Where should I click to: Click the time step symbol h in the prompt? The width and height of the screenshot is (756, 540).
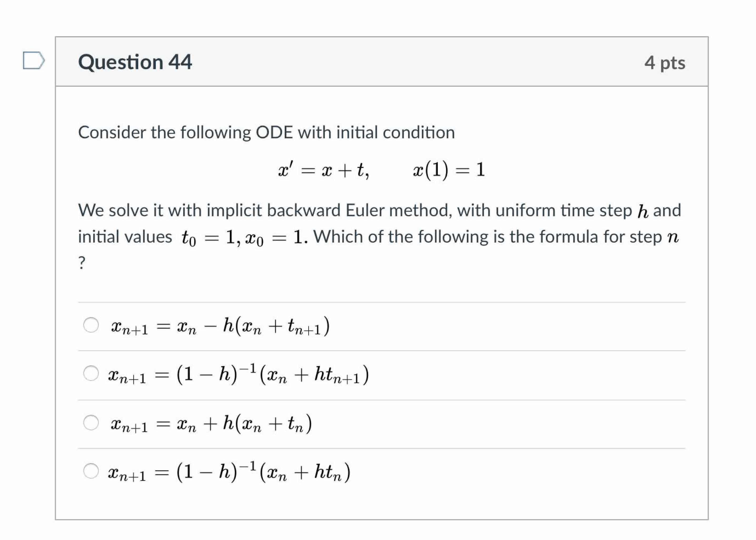click(x=643, y=211)
